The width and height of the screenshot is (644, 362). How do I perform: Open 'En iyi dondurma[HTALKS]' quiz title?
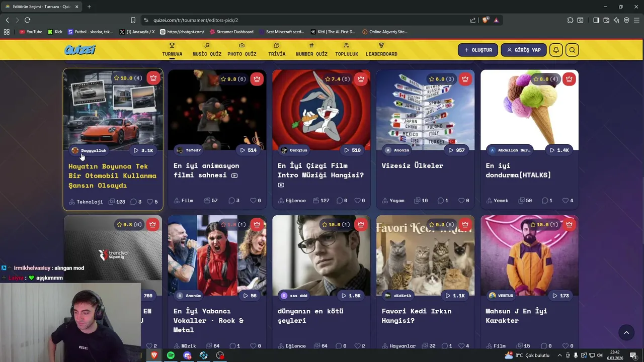518,170
